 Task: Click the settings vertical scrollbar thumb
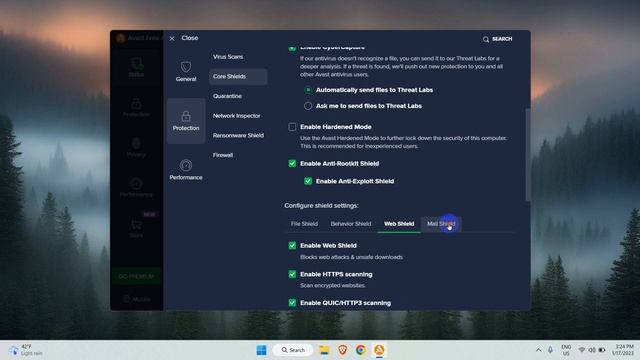pyautogui.click(x=527, y=155)
